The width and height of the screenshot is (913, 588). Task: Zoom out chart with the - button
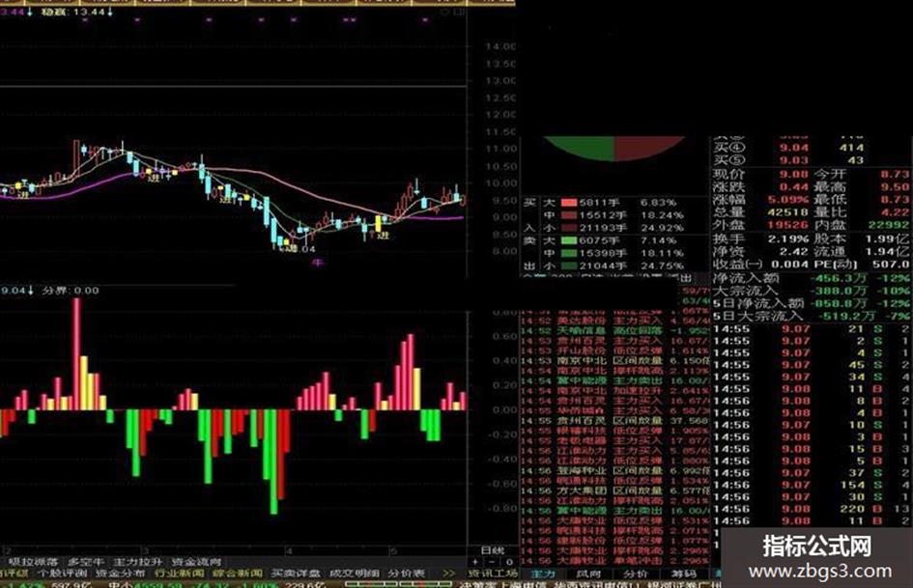click(492, 562)
